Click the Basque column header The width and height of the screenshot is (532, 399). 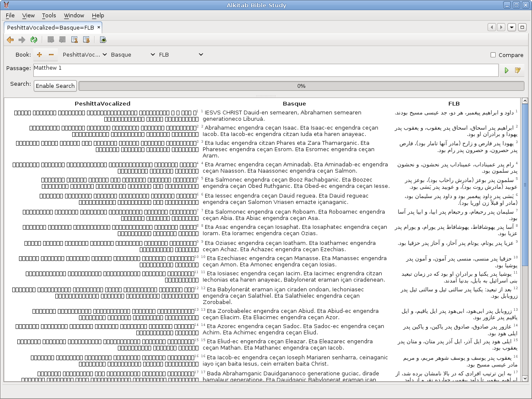tap(294, 103)
